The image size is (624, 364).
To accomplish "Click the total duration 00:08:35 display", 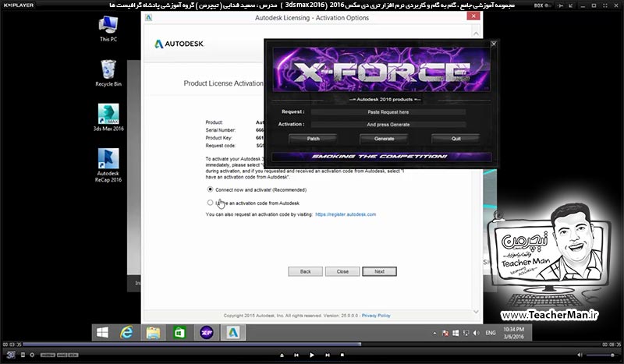I will click(612, 345).
